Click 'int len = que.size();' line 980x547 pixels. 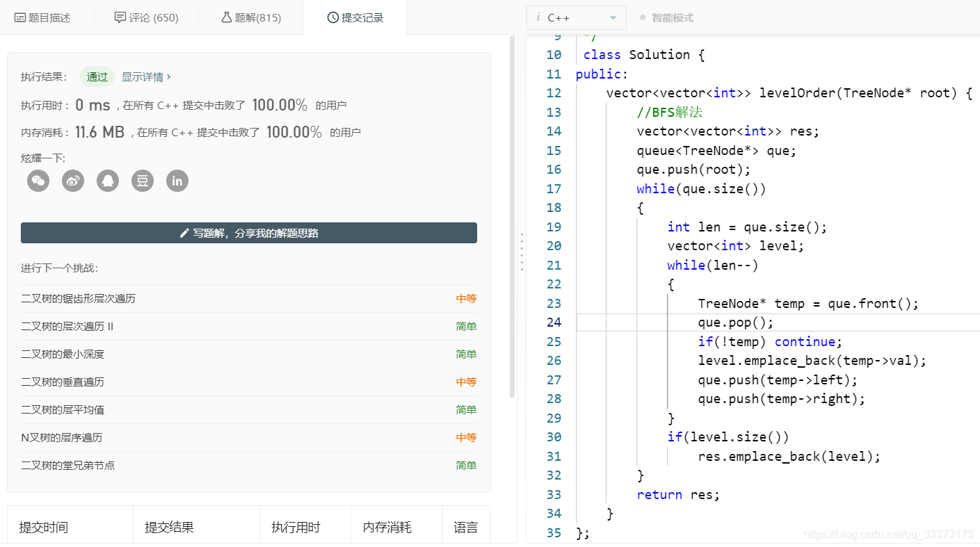point(747,227)
